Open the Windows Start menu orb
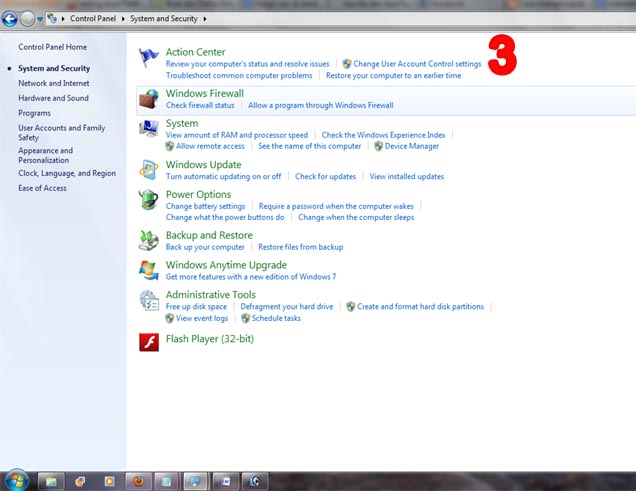This screenshot has width=636, height=491. click(x=16, y=480)
